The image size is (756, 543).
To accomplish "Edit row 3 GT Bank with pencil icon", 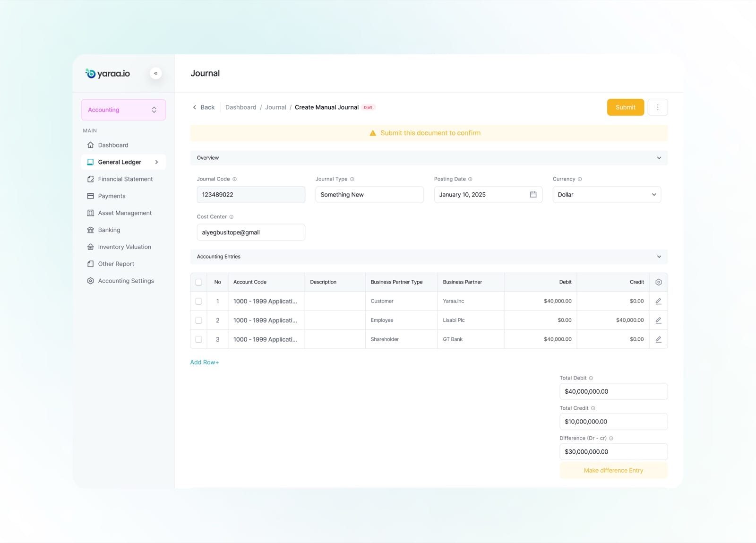I will 659,339.
